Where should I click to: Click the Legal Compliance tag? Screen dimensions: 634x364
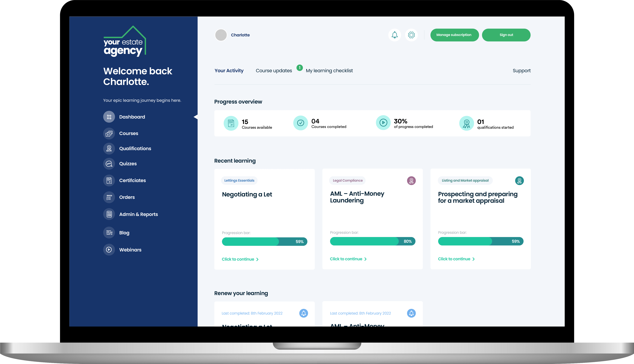[x=347, y=180]
